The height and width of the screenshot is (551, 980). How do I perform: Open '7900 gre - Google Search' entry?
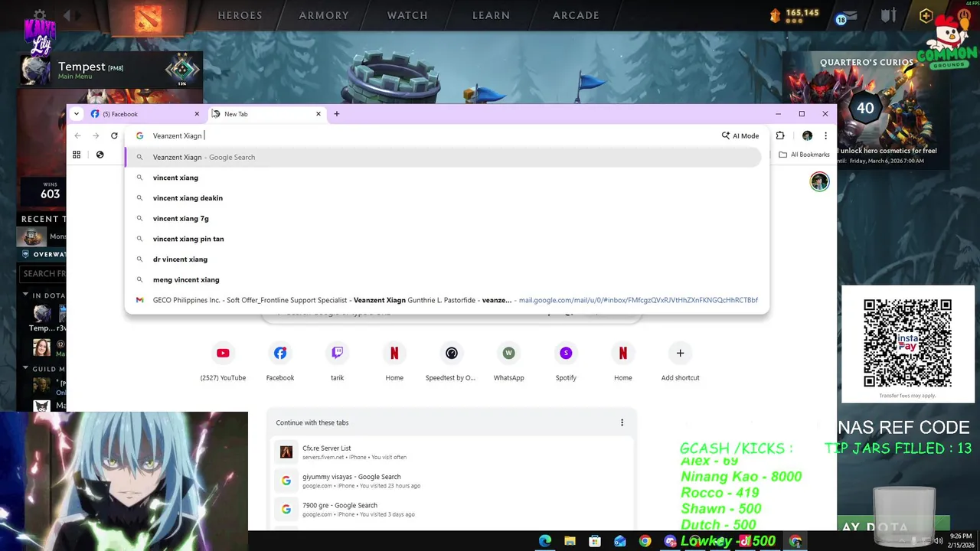pos(452,509)
